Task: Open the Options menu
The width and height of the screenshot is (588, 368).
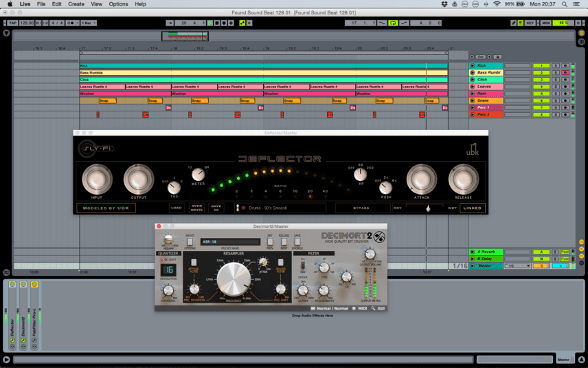Action: click(x=119, y=4)
